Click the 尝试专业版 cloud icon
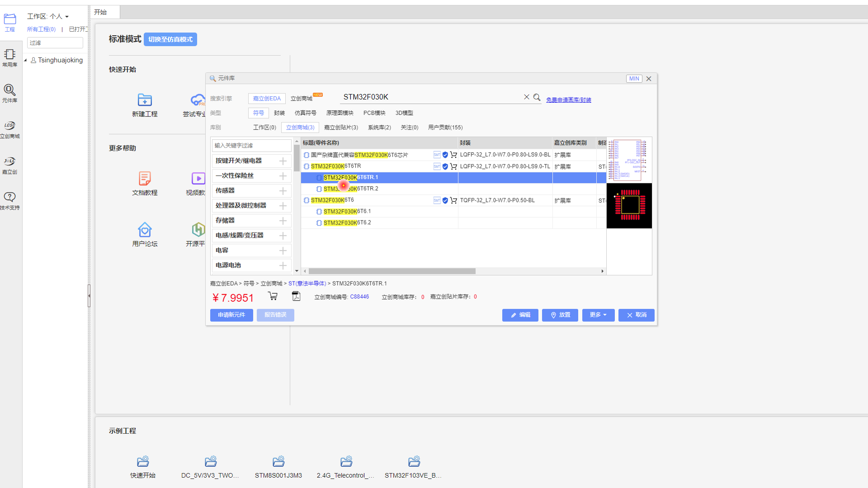This screenshot has height=488, width=868. 198,100
